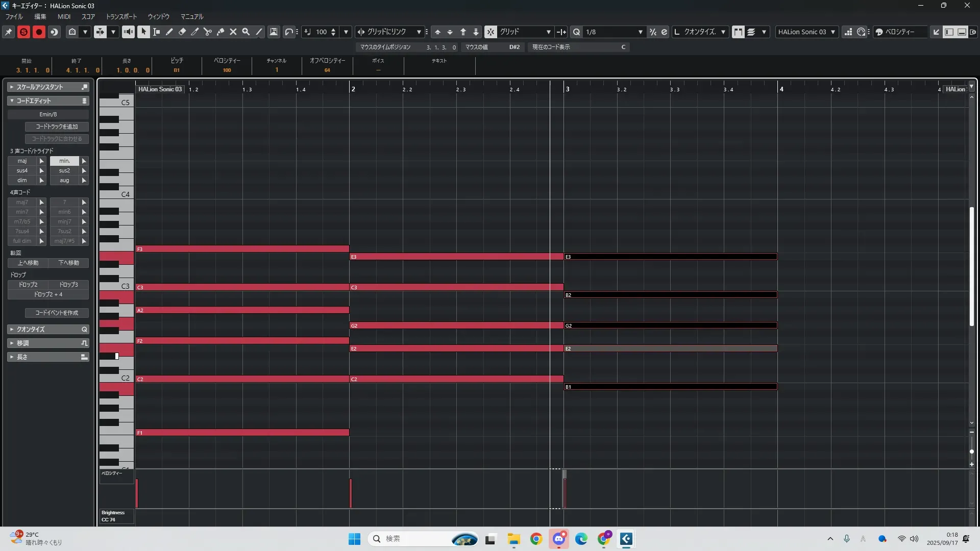Toggle acoustic feedback speaker icon
980x551 pixels.
[128, 32]
